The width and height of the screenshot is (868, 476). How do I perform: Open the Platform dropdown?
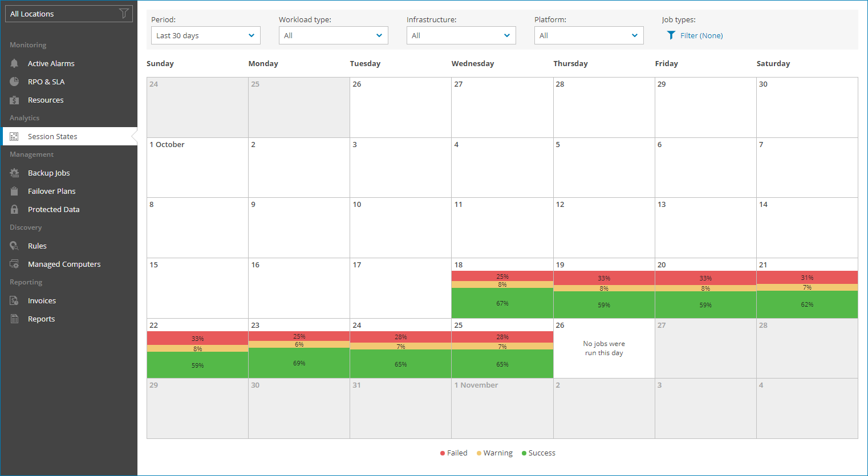589,35
